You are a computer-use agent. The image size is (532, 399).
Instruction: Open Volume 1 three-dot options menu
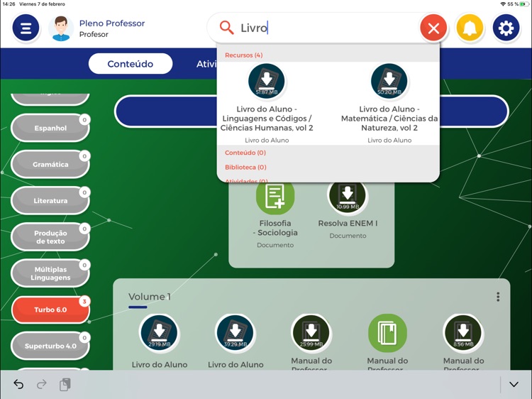click(x=498, y=297)
